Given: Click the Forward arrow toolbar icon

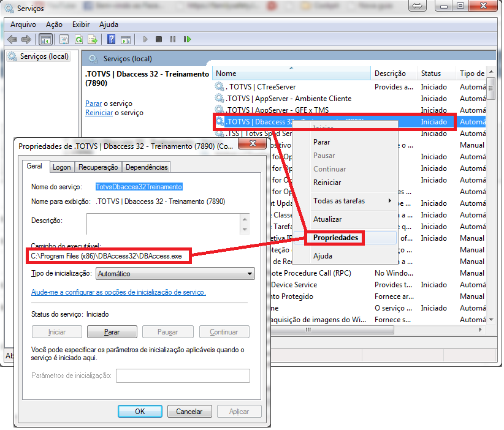Looking at the screenshot, I should tap(26, 39).
